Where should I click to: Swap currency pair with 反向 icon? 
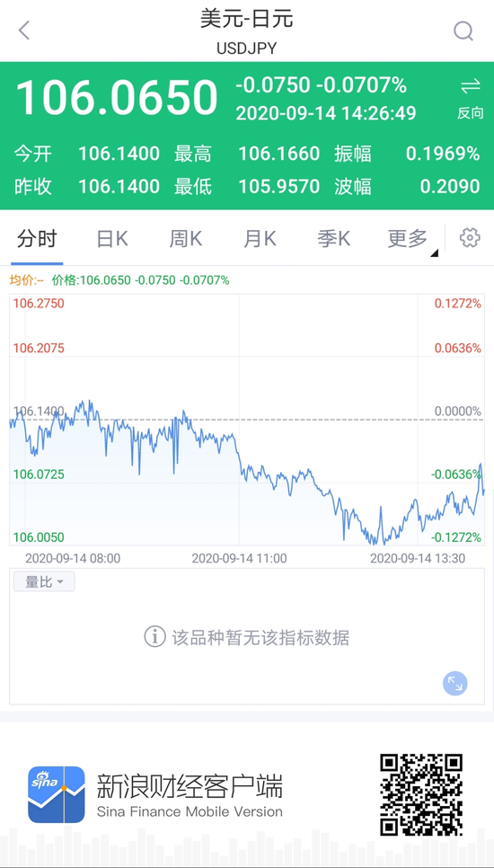(x=471, y=99)
